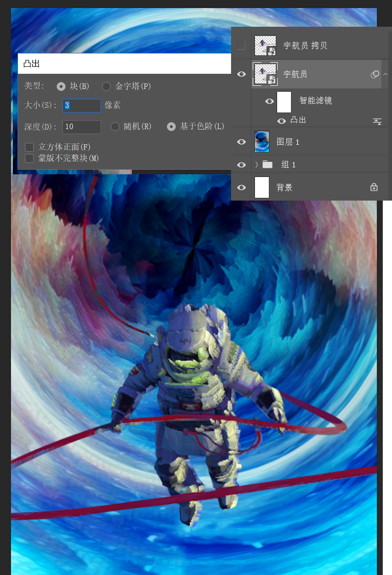The height and width of the screenshot is (575, 392).
Task: Click the 深度(D) input field
Action: pyautogui.click(x=82, y=127)
